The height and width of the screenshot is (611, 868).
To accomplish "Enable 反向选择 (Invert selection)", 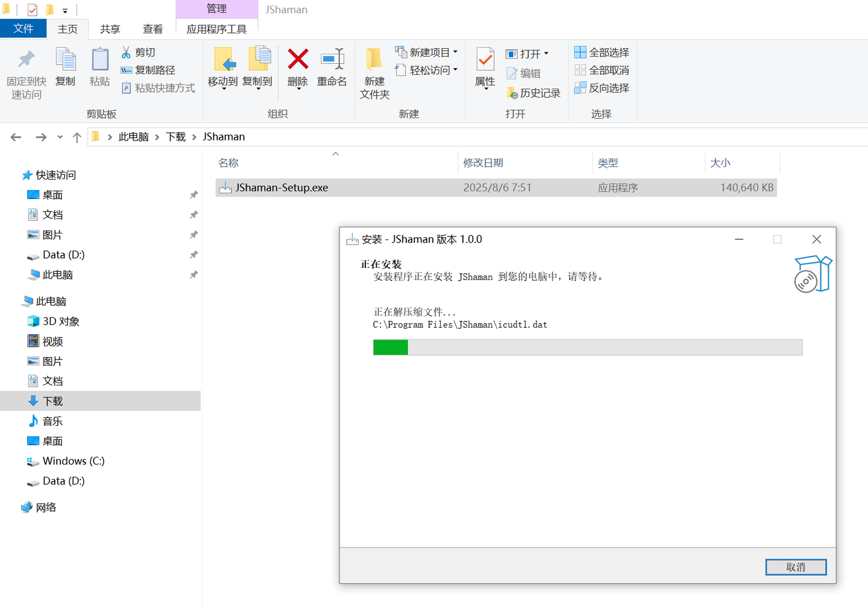I will [602, 88].
